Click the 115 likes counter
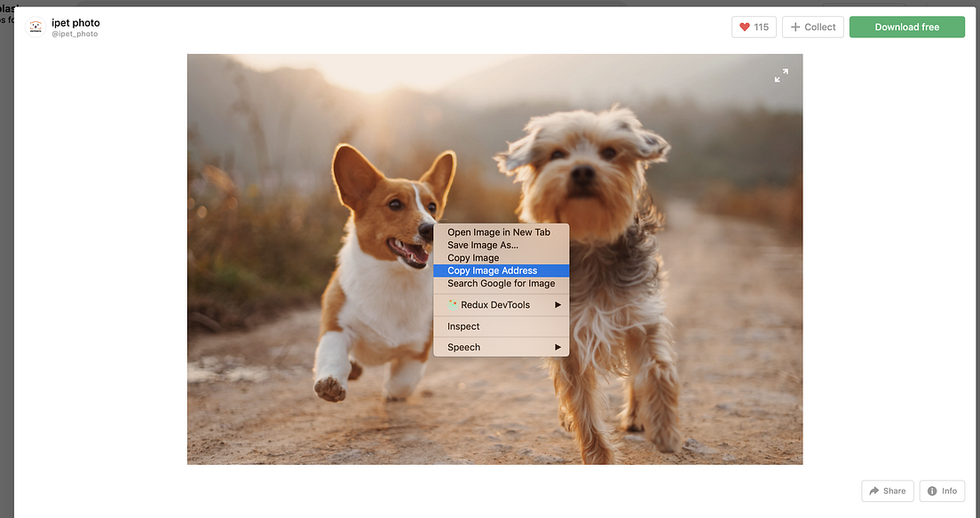This screenshot has width=980, height=518. (761, 27)
